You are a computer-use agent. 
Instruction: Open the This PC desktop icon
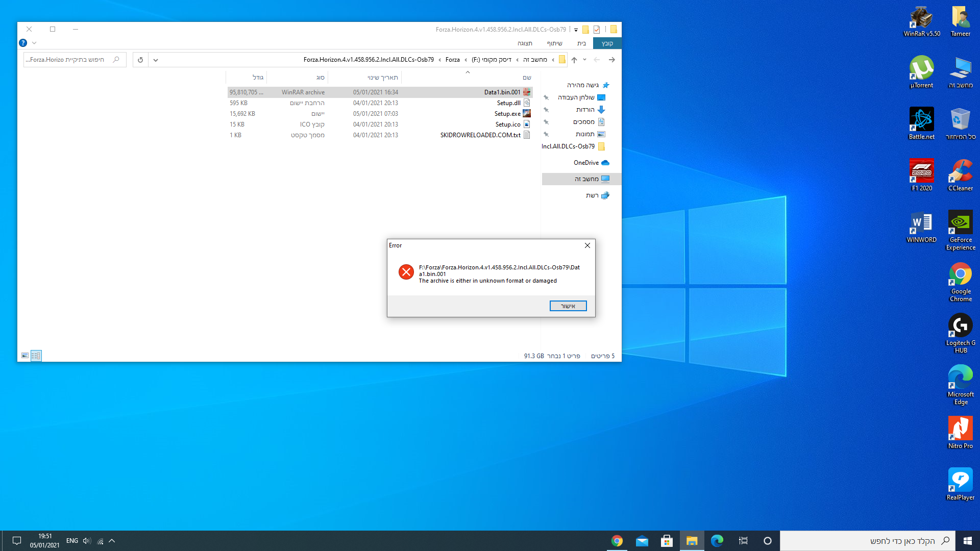(961, 72)
